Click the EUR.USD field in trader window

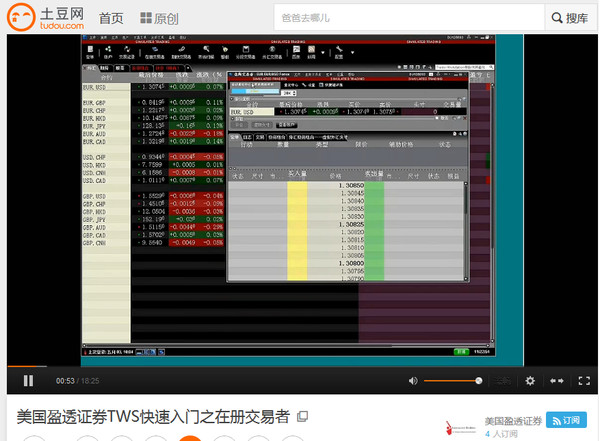252,112
